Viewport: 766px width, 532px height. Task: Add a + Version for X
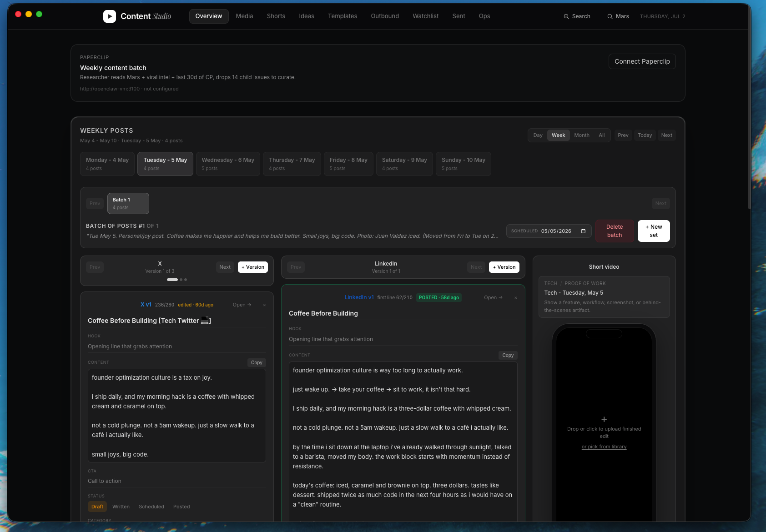[x=253, y=267]
